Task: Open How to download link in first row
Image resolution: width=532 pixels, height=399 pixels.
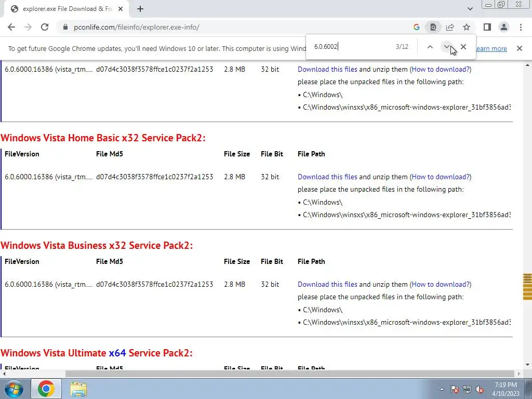Action: point(441,69)
